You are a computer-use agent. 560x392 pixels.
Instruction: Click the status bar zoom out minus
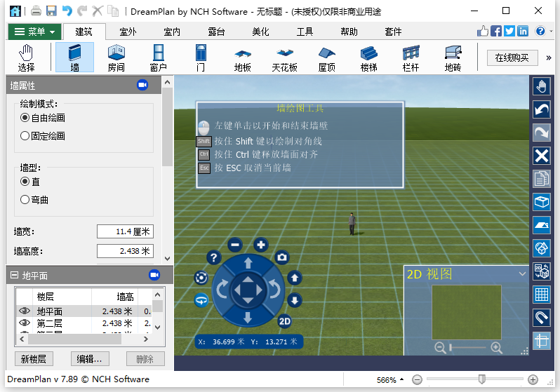click(417, 379)
